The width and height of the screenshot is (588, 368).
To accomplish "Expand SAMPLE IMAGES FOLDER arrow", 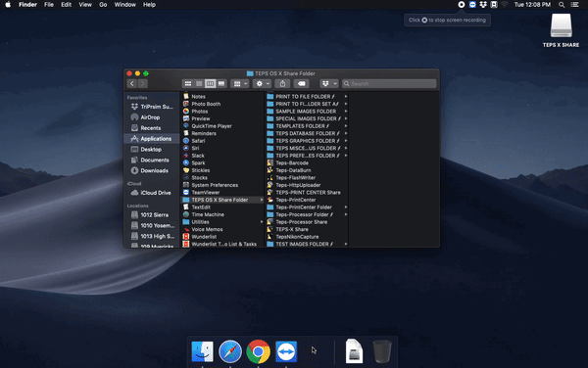I will click(346, 112).
